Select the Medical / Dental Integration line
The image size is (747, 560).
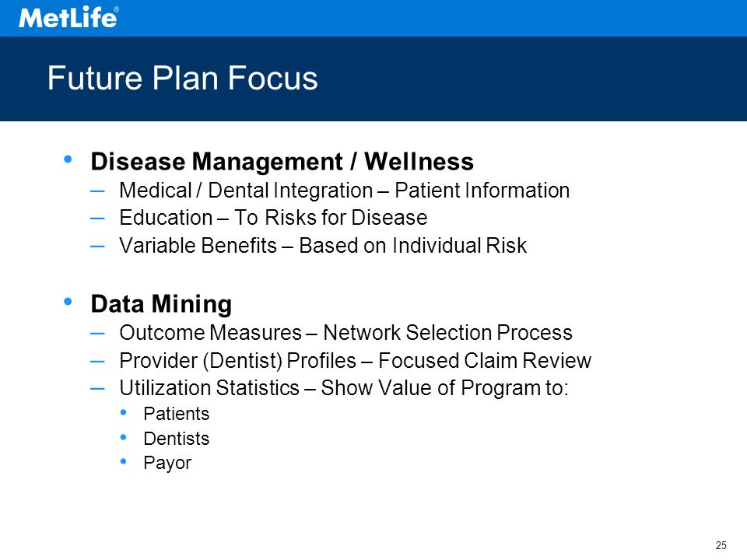[x=345, y=191]
